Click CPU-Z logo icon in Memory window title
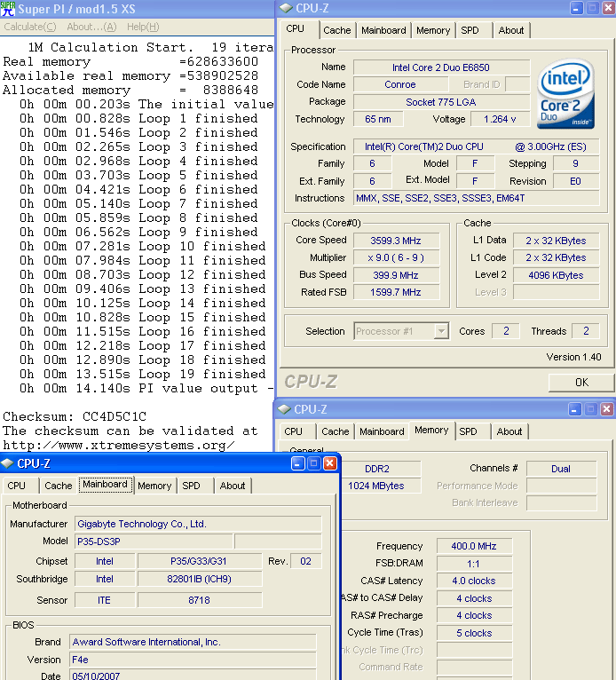 point(284,409)
